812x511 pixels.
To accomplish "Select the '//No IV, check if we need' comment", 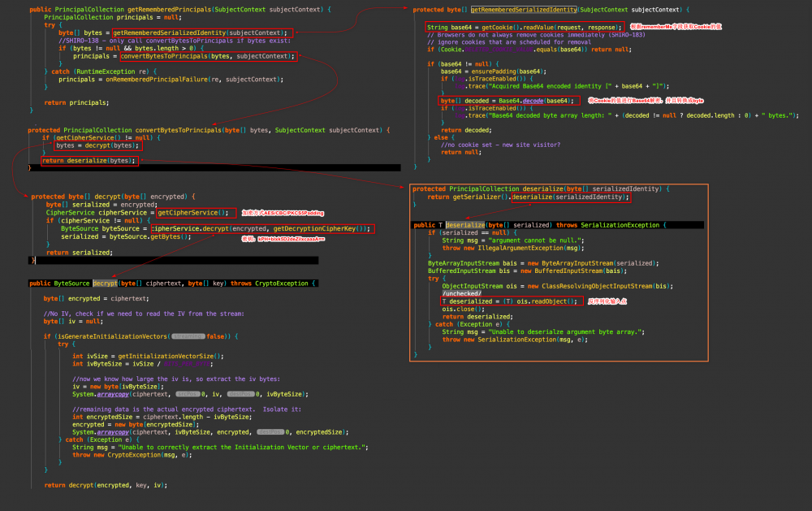I will coord(144,314).
